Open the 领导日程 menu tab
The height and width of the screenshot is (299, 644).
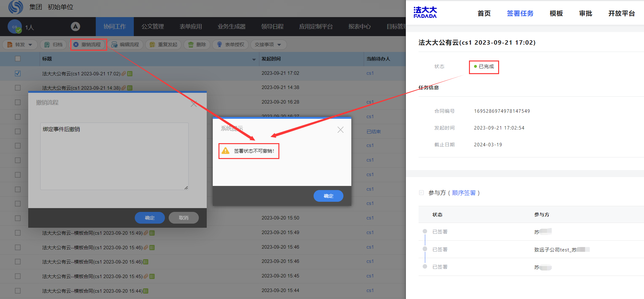coord(272,27)
